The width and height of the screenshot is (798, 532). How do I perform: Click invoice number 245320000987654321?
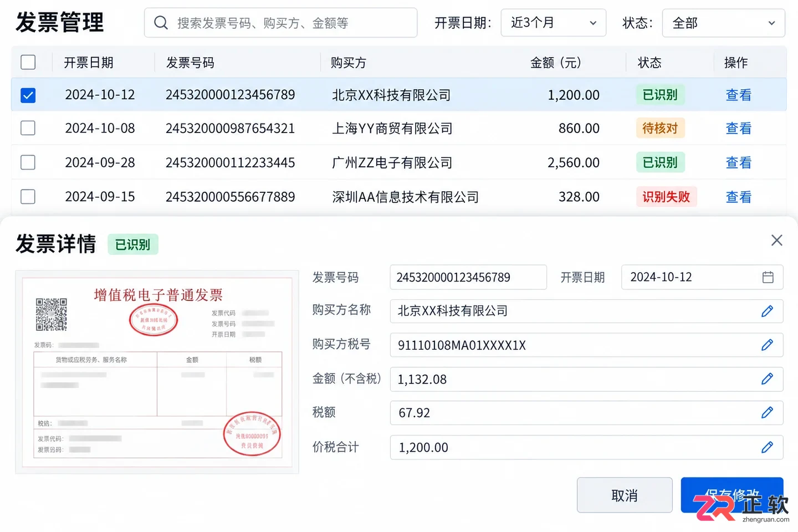230,129
